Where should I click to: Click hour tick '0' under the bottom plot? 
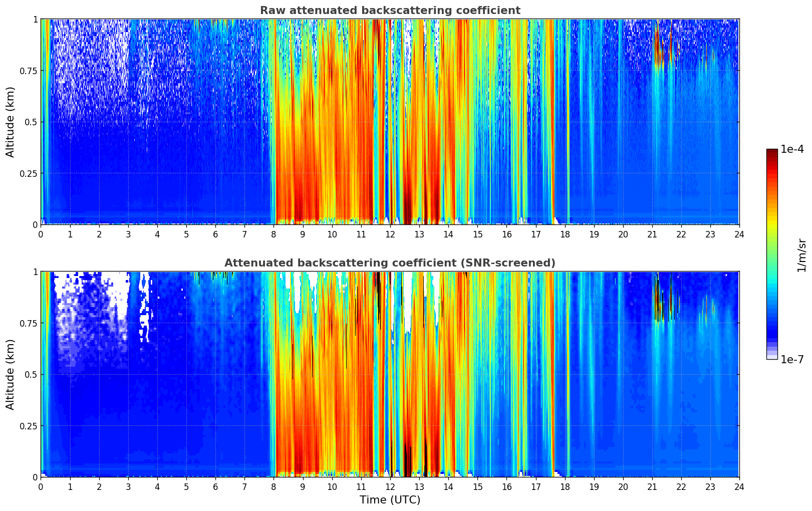pos(41,487)
